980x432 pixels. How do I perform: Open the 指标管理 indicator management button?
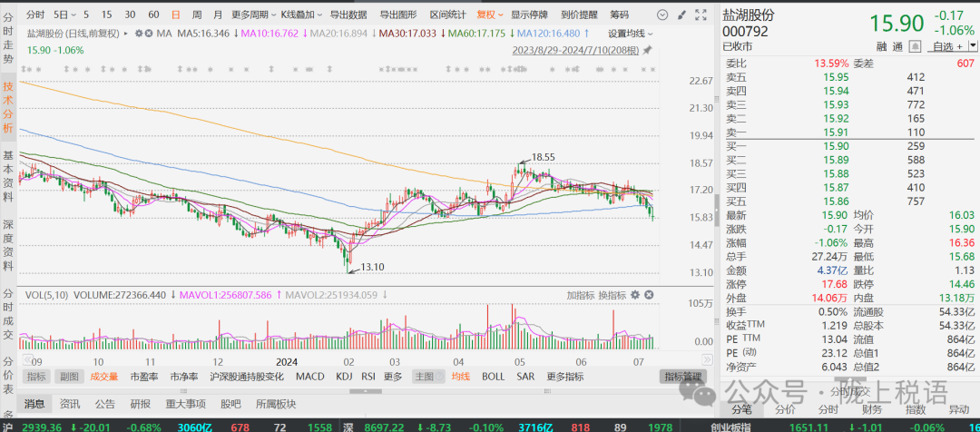pyautogui.click(x=683, y=376)
